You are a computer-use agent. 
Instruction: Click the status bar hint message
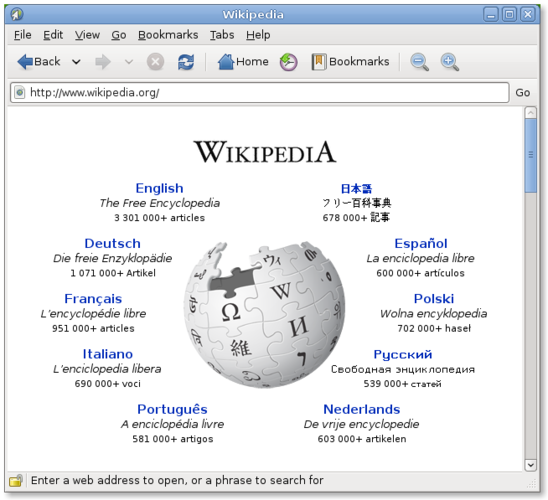click(x=177, y=480)
